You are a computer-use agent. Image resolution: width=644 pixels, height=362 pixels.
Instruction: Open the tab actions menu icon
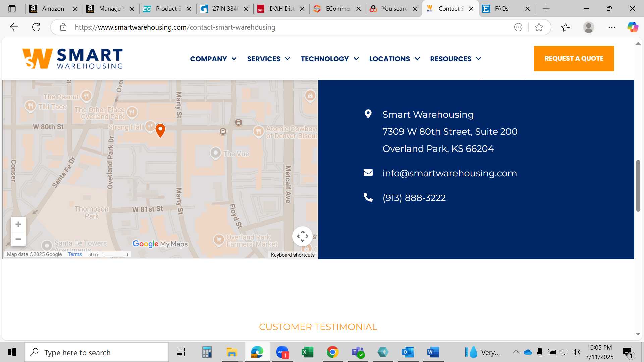click(x=12, y=9)
